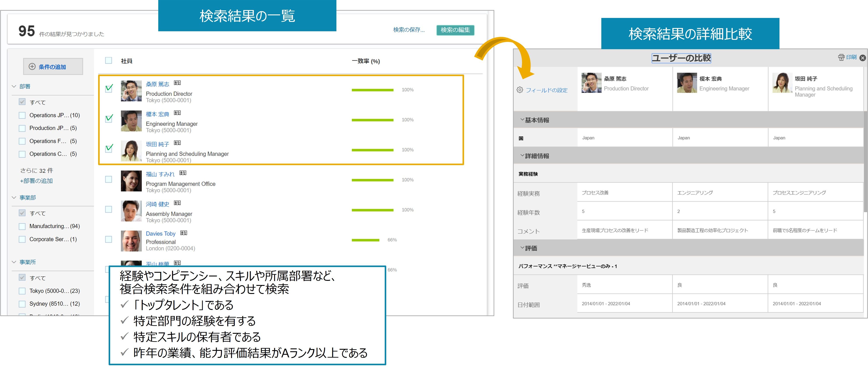The width and height of the screenshot is (868, 367).
Task: Open 桑原 篤志 name link
Action: point(157,84)
